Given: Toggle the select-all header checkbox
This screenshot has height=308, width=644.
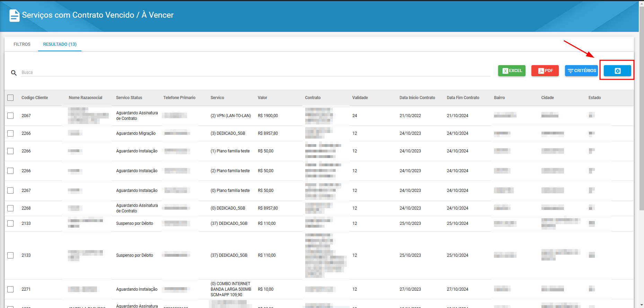Looking at the screenshot, I should [x=10, y=98].
